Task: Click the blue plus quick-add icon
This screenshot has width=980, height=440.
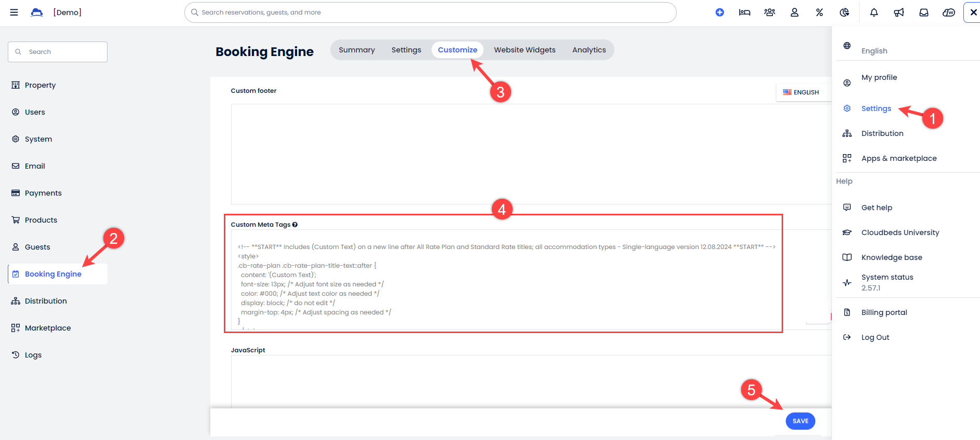Action: click(x=719, y=12)
